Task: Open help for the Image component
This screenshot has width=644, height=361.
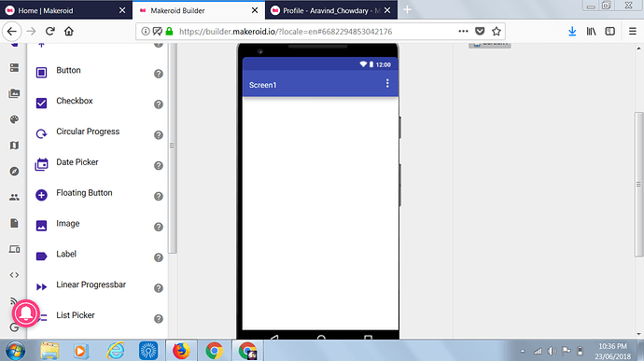Action: [159, 227]
